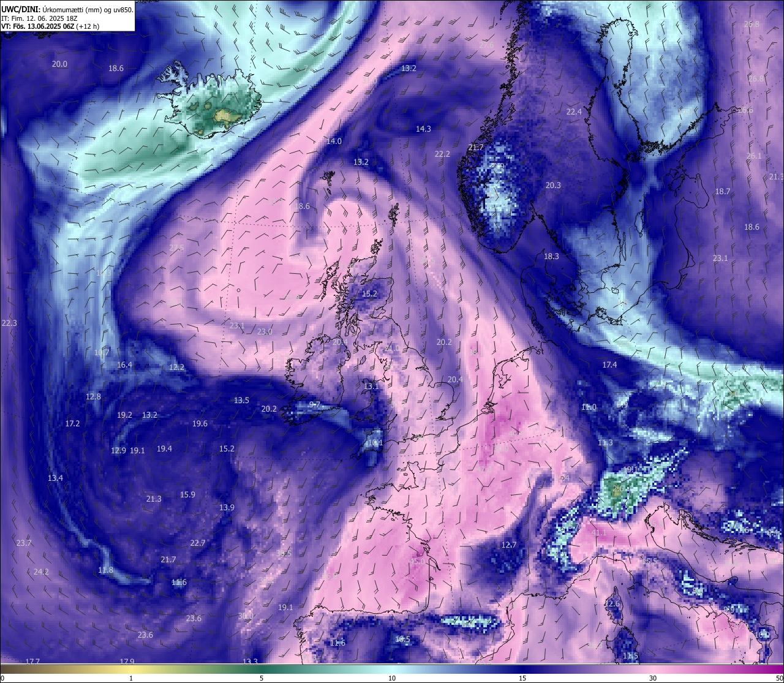Click the 12.6 value near Corsica
784x683 pixels.
tap(612, 604)
